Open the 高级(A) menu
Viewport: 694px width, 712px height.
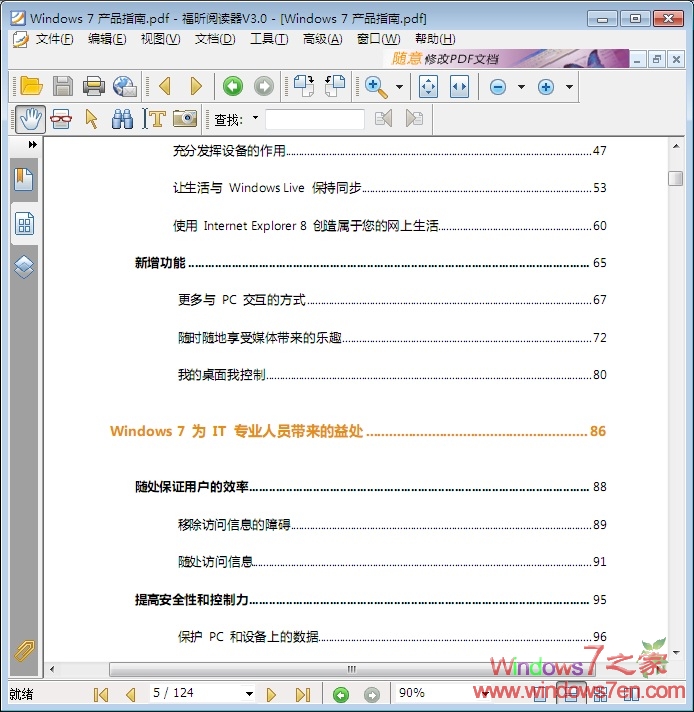[x=322, y=39]
